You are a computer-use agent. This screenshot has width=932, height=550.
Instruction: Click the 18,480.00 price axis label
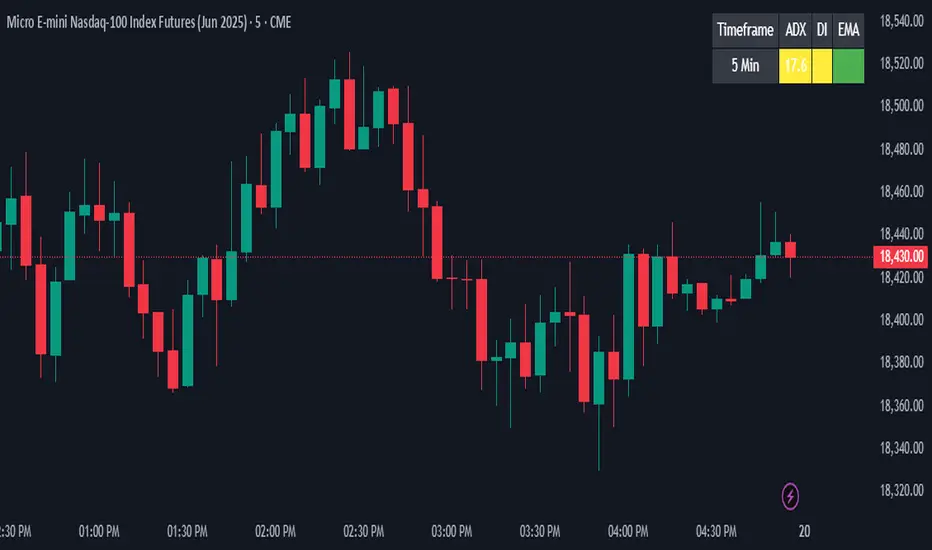[x=900, y=149]
